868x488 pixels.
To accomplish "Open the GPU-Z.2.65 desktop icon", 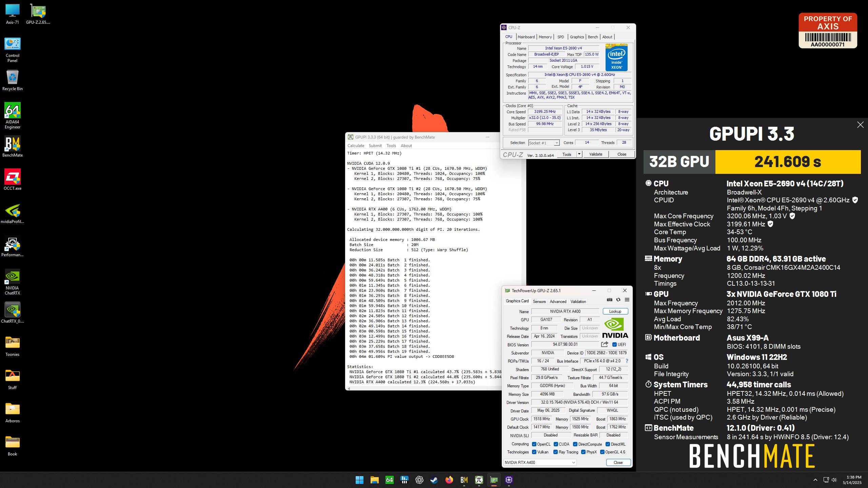I will coord(38,14).
